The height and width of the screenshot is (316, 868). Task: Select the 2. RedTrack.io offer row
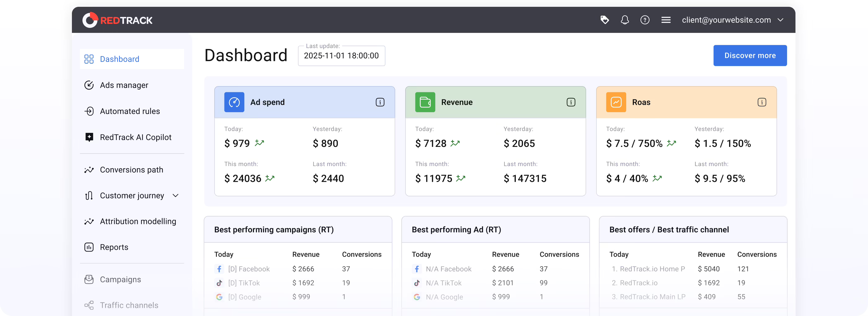[693, 283]
